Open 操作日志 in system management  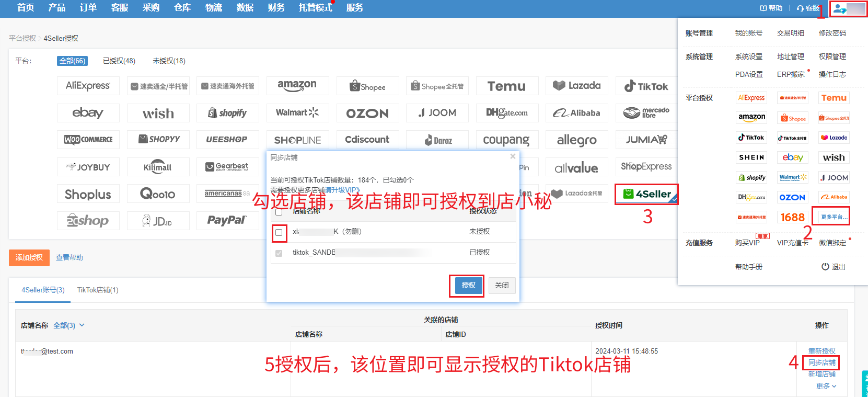click(832, 74)
